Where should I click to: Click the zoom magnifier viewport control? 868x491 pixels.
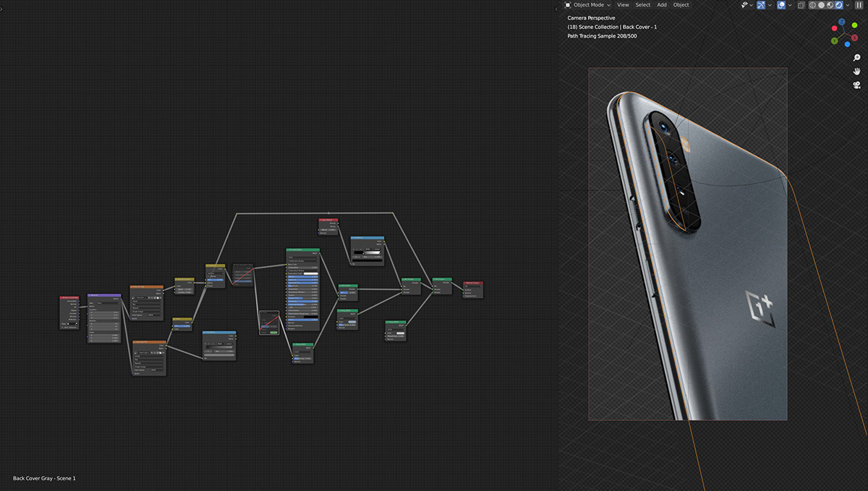(x=856, y=59)
